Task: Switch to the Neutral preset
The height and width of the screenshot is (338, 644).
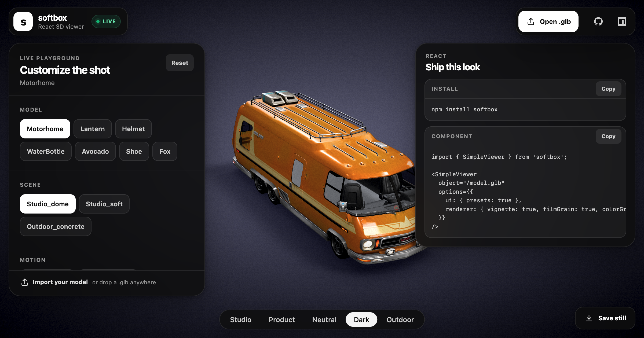Action: (324, 319)
